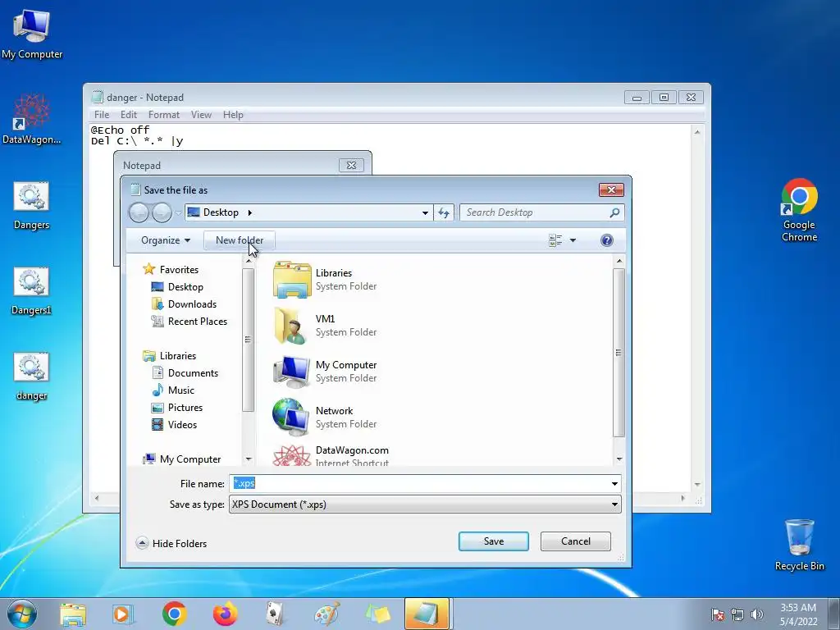This screenshot has height=630, width=840.
Task: Click the Forward arrow in Save dialog
Action: click(x=162, y=212)
